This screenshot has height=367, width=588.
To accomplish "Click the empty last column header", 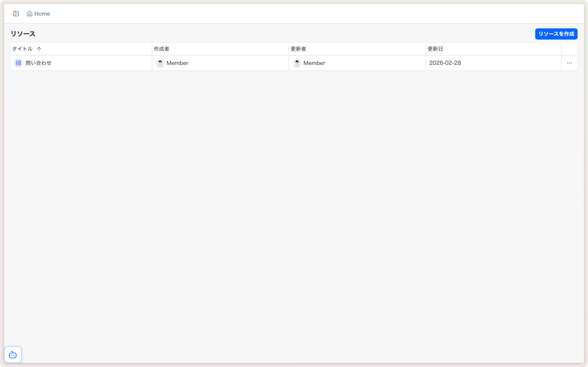I will click(x=569, y=49).
